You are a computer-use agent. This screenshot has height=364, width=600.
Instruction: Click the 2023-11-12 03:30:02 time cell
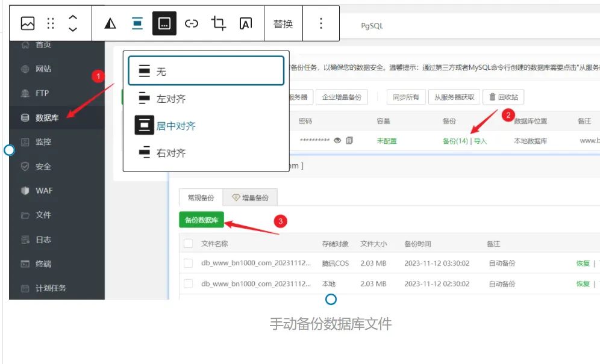click(437, 263)
